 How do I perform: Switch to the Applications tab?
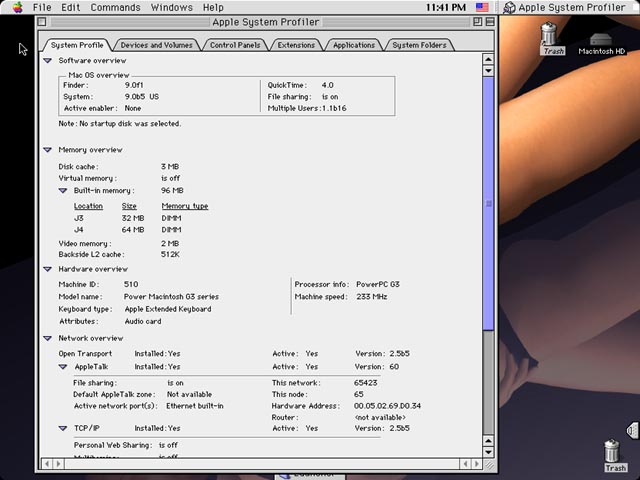(x=353, y=45)
